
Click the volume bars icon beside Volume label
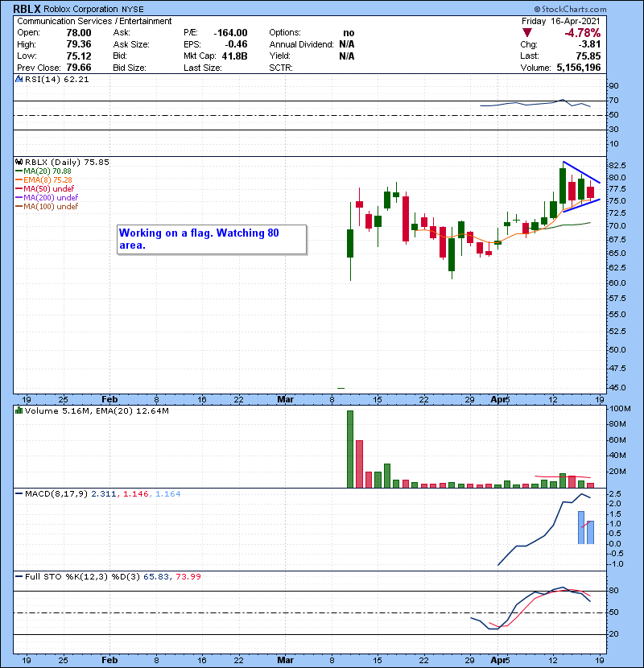[x=19, y=410]
